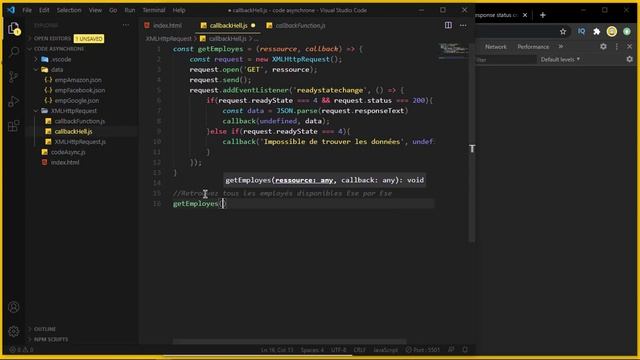The width and height of the screenshot is (640, 360).
Task: Open the Explorer view in activity bar
Action: [x=14, y=29]
